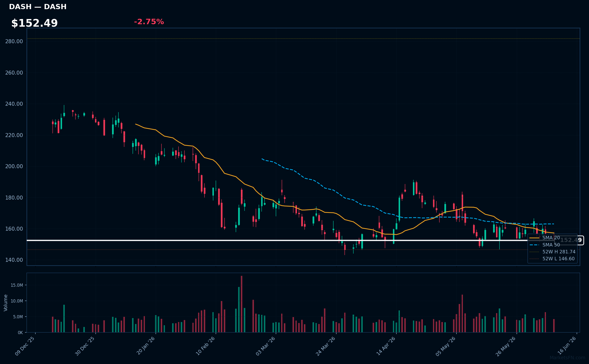Viewport: 589px width, 364px height.
Task: Click the 24 Mar '26 date label
Action: pos(326,346)
